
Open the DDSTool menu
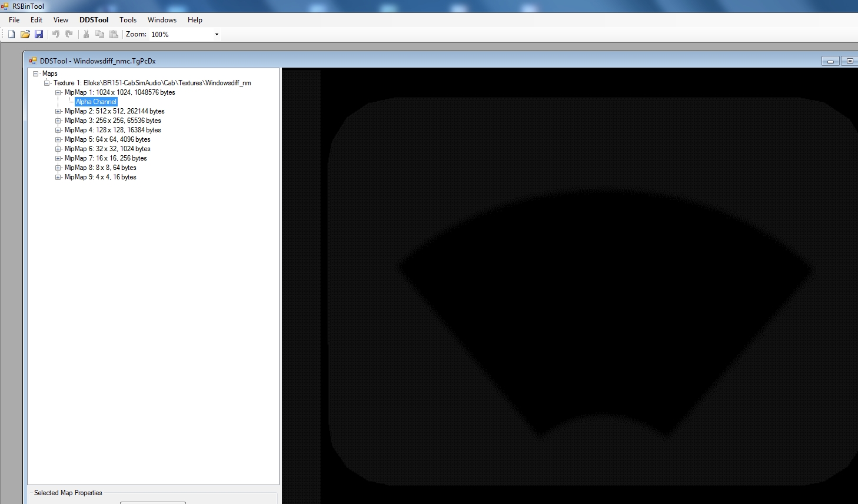94,20
